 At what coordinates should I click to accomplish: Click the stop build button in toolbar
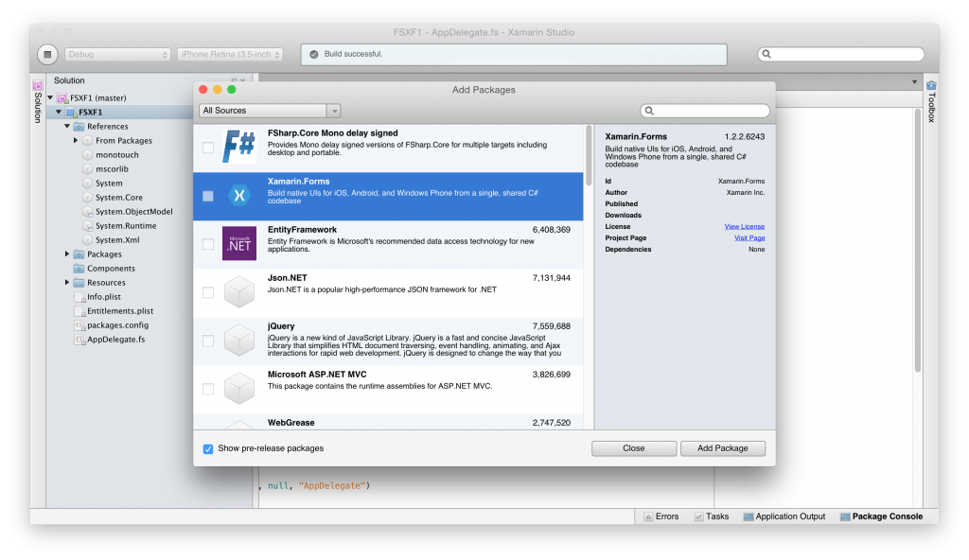(47, 55)
